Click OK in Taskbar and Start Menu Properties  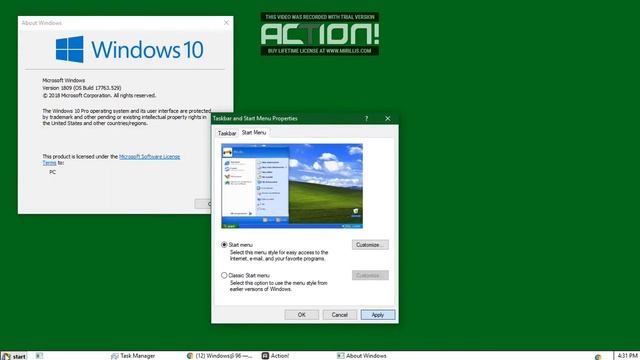coord(302,315)
